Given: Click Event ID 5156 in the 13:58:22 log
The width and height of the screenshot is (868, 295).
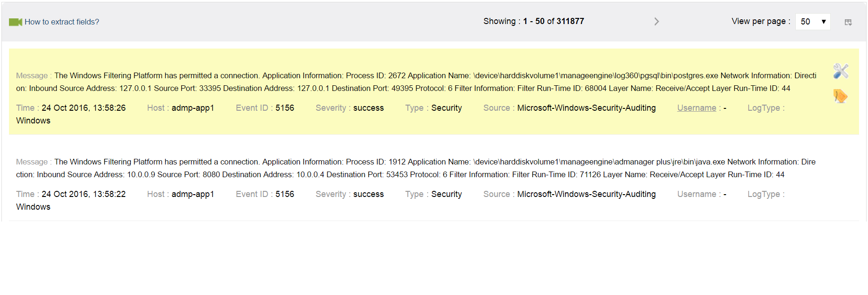Looking at the screenshot, I should [285, 194].
